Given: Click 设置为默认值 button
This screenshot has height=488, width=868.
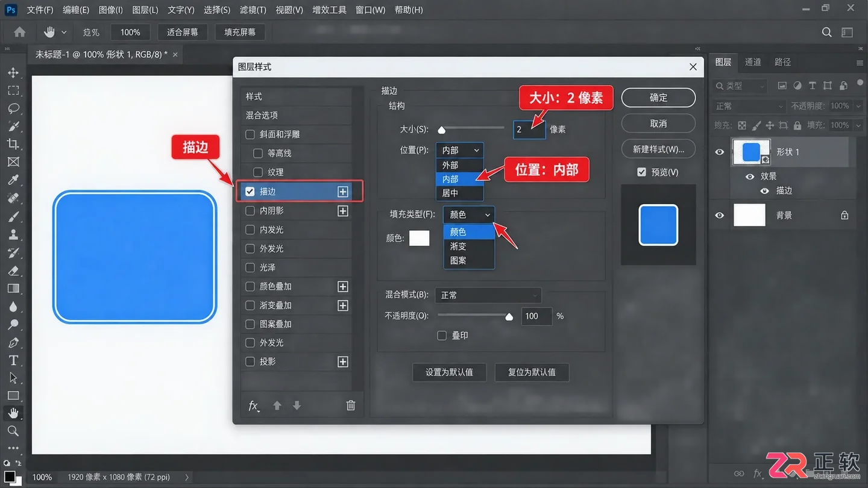Looking at the screenshot, I should point(449,372).
